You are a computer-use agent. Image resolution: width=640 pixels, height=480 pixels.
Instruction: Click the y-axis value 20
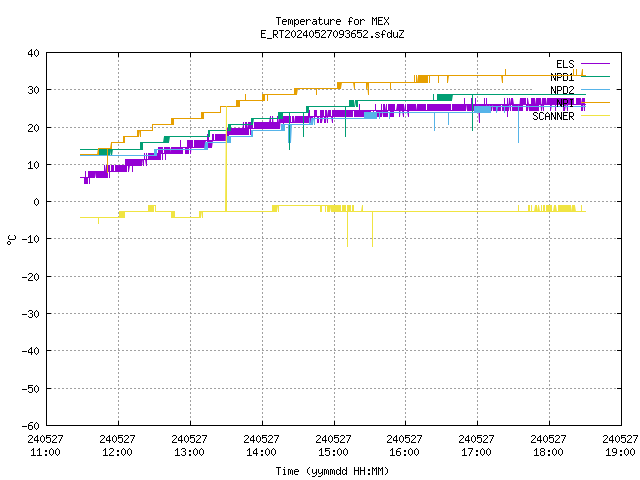[33, 128]
